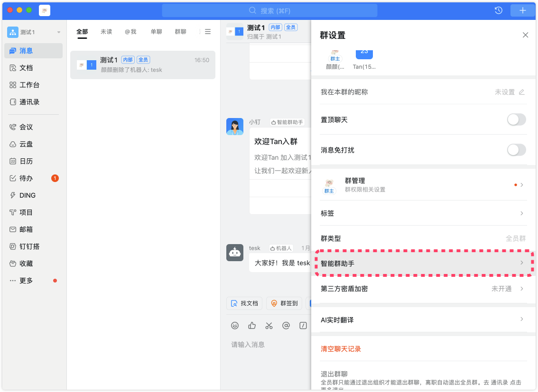Click the emoji icon in message toolbar
The width and height of the screenshot is (538, 392).
coord(235,326)
